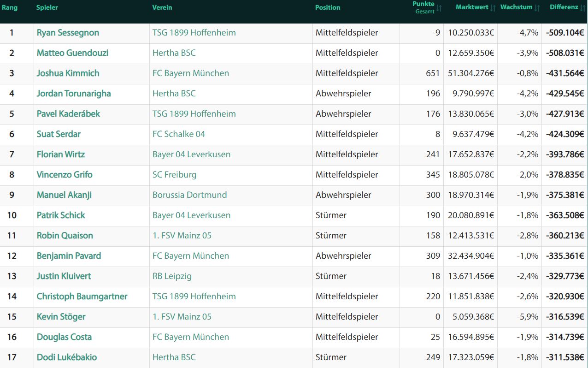Image resolution: width=588 pixels, height=368 pixels.
Task: Open TSG 1899 Hoffenheim link in Sessegnon row
Action: (x=194, y=33)
